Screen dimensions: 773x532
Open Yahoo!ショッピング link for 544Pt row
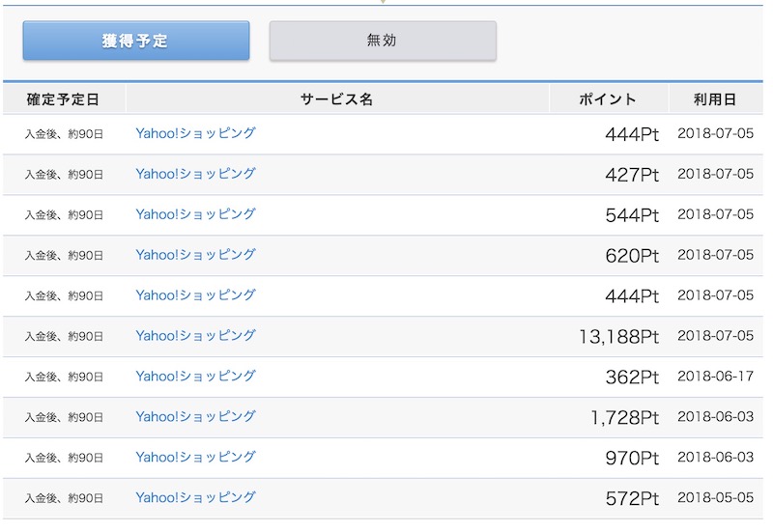click(195, 214)
